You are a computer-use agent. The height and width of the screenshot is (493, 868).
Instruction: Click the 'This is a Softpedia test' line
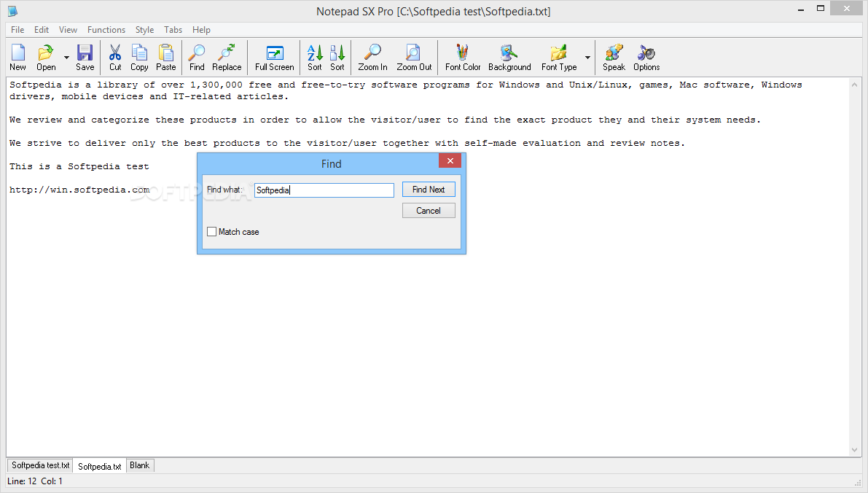[x=79, y=166]
